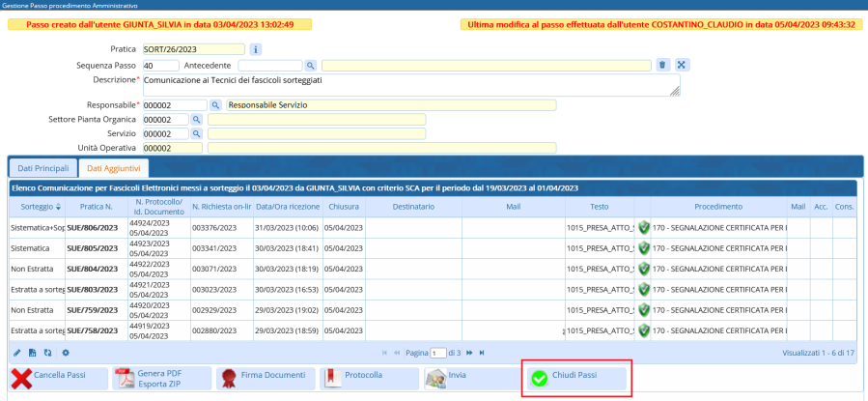Click the table refresh icon

pyautogui.click(x=48, y=353)
